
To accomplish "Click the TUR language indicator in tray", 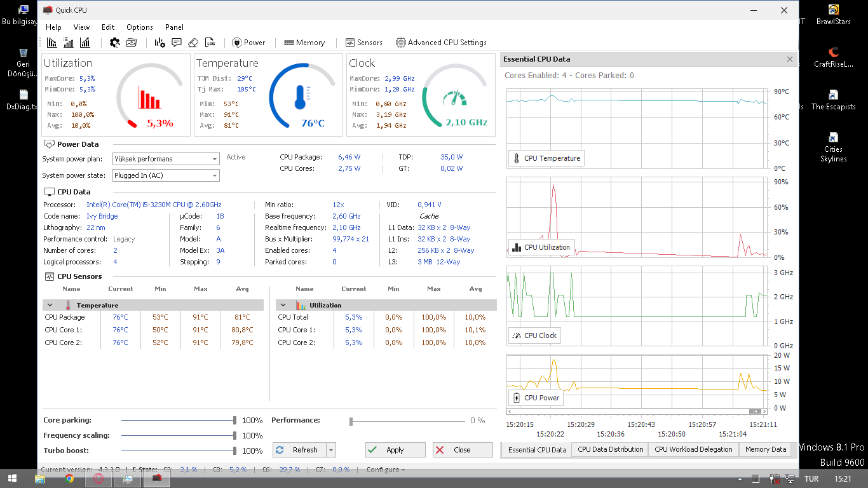I will click(811, 478).
